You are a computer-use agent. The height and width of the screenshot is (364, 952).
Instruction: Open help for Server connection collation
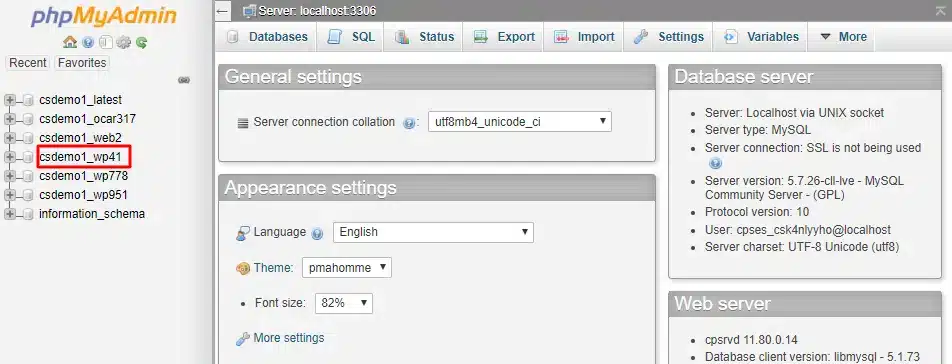pos(409,123)
